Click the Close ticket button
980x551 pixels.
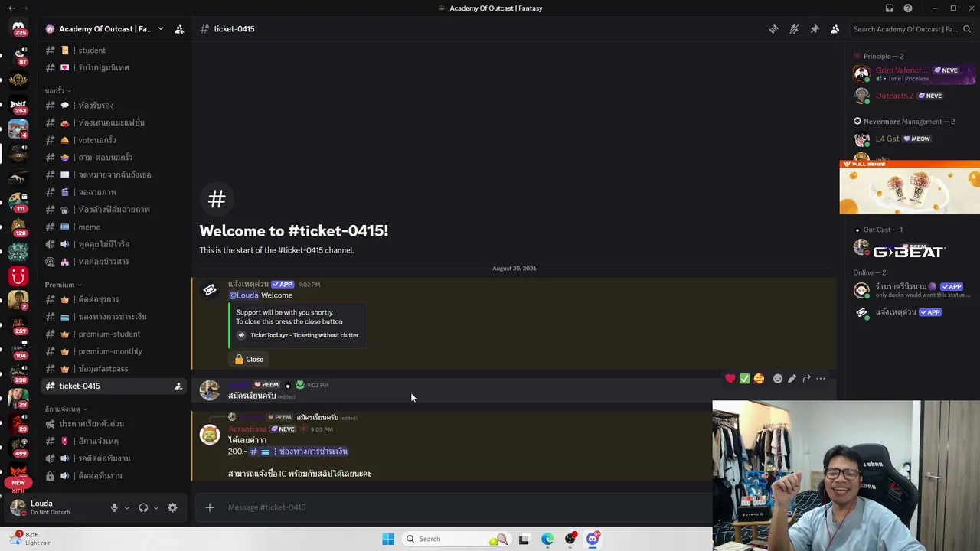point(250,360)
